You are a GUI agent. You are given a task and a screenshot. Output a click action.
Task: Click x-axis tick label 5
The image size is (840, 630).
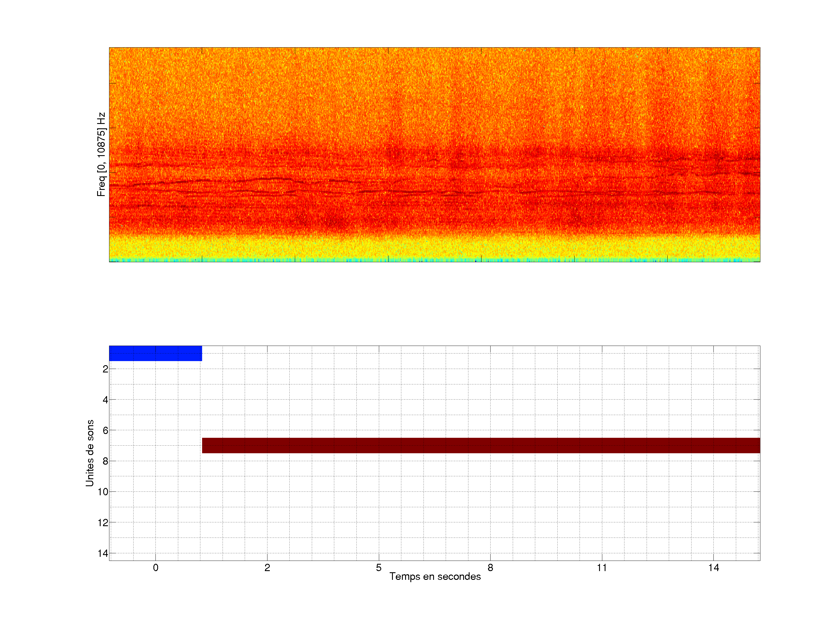tap(379, 568)
